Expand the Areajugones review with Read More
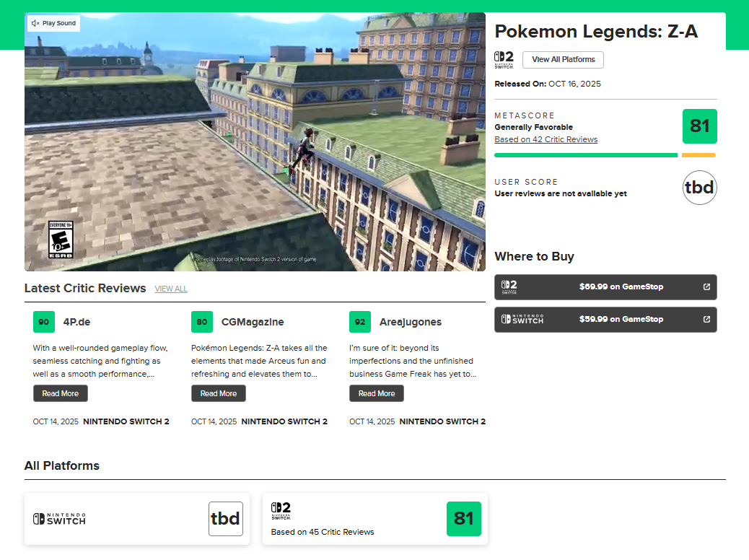Image resolution: width=749 pixels, height=560 pixels. [377, 393]
